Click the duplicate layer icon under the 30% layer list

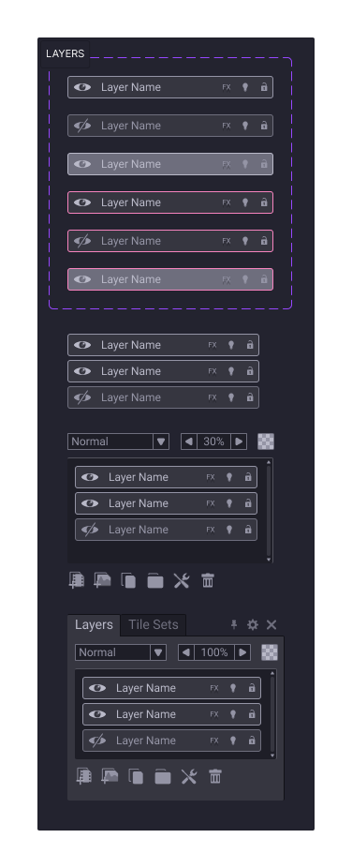[x=128, y=580]
